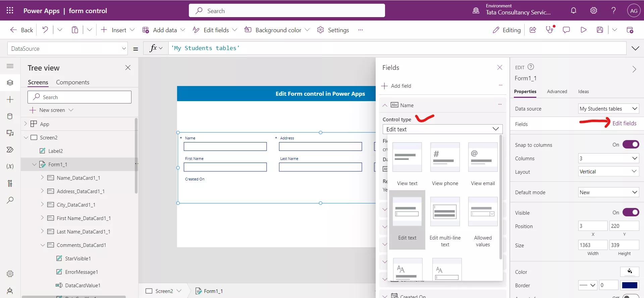This screenshot has height=298, width=644.
Task: Collapse the Comments_DataCard1 tree node
Action: pos(43,245)
